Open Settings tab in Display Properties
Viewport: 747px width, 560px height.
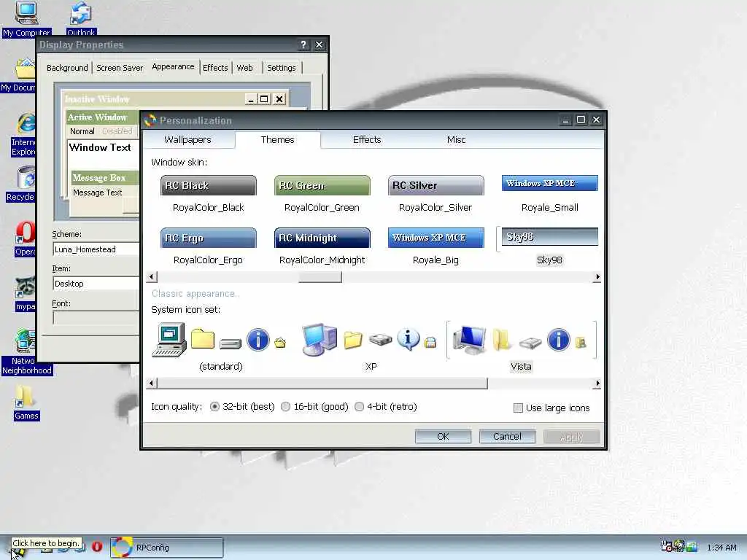(x=281, y=68)
